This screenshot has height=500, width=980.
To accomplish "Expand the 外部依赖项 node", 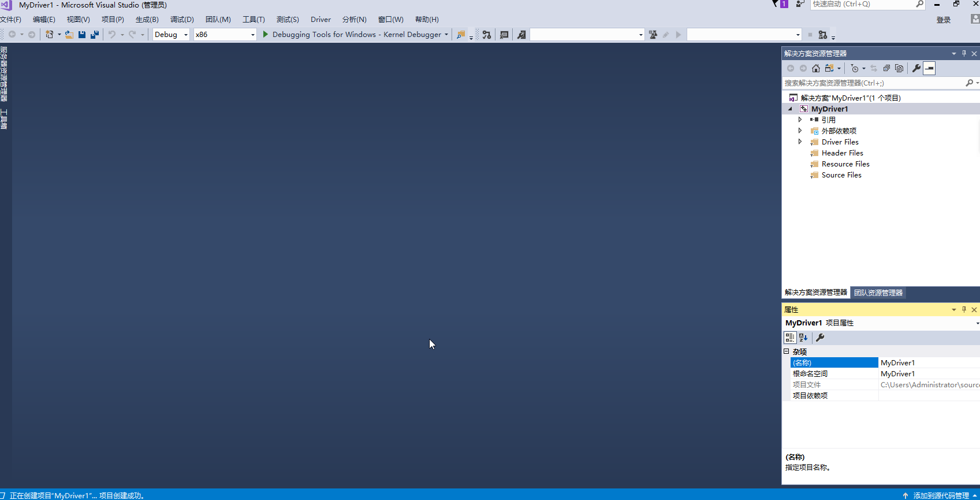I will pos(800,131).
